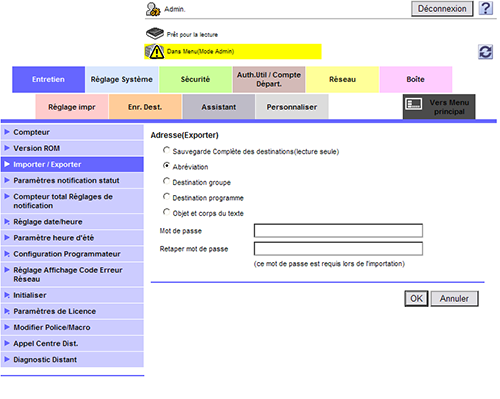500x399 pixels.
Task: Open Réglage Affichage Code Erreur Réseau
Action: [72, 274]
